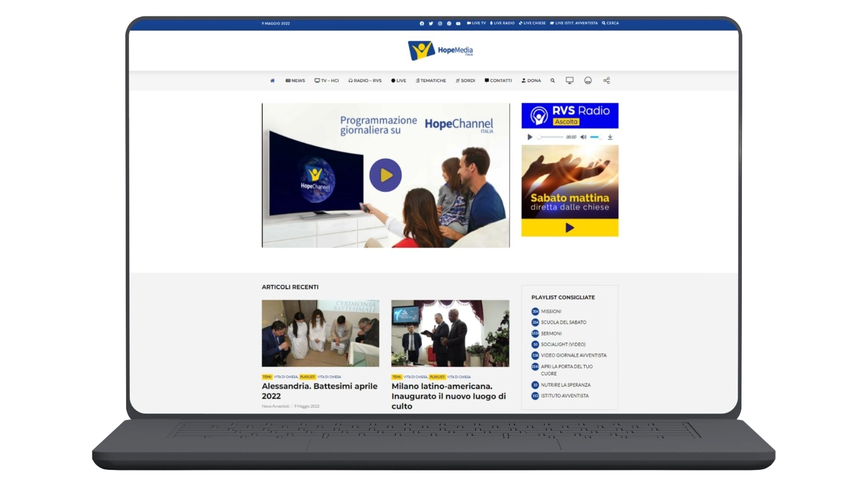The width and height of the screenshot is (868, 488).
Task: Open the Radio – RVS menu
Action: click(365, 80)
